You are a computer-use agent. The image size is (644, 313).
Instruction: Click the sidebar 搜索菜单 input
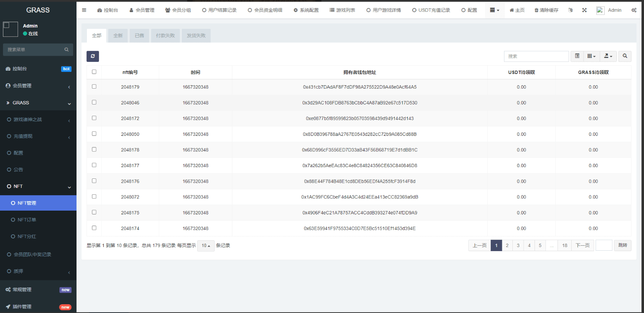point(34,49)
